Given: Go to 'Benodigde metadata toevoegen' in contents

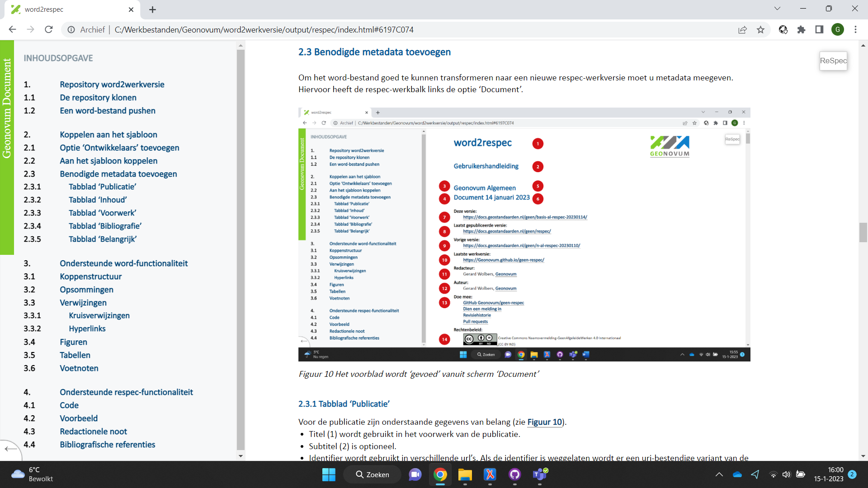Looking at the screenshot, I should tap(118, 174).
